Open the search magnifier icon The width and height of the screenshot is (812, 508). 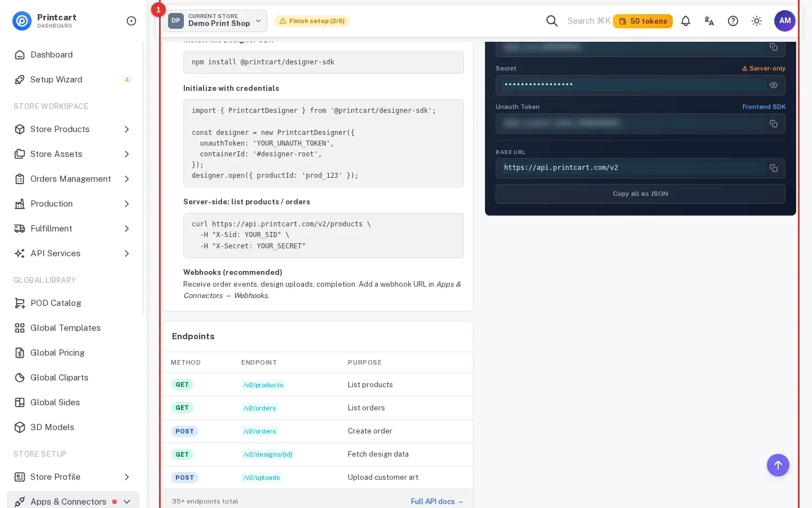552,21
